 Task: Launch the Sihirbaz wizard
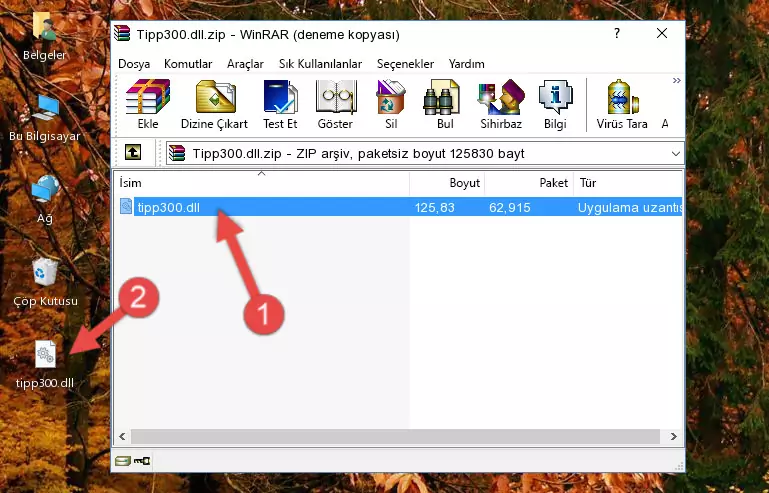click(x=501, y=104)
